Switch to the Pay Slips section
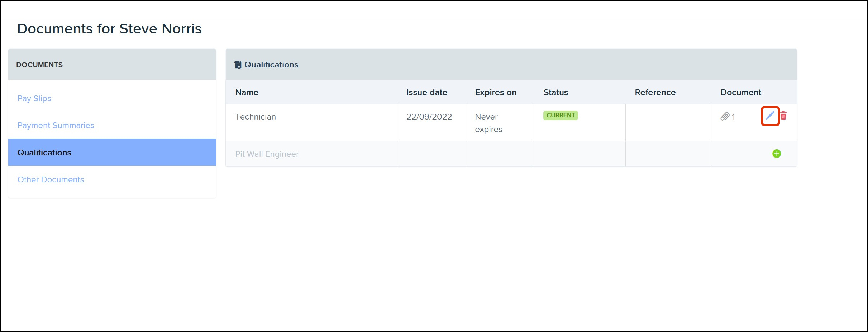The width and height of the screenshot is (868, 332). (x=34, y=98)
